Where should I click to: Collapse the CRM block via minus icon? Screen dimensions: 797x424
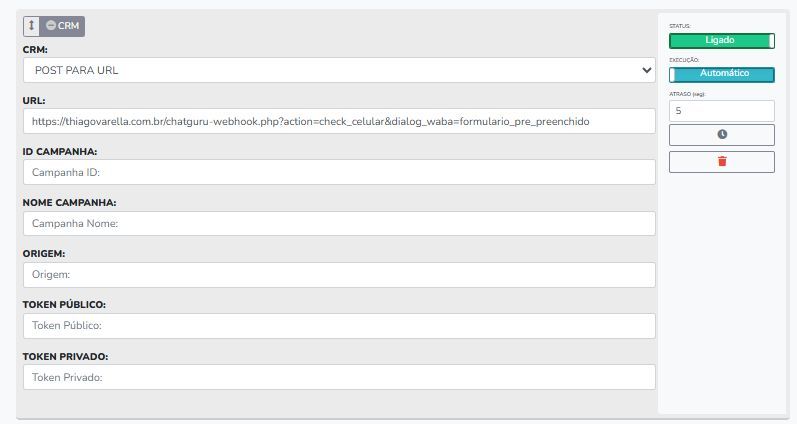(x=51, y=25)
